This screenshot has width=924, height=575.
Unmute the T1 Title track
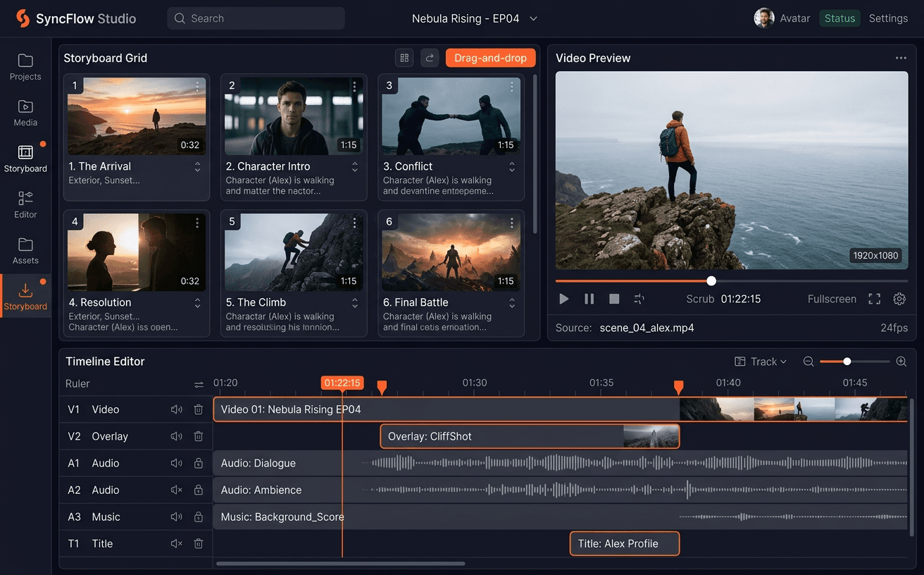[177, 543]
